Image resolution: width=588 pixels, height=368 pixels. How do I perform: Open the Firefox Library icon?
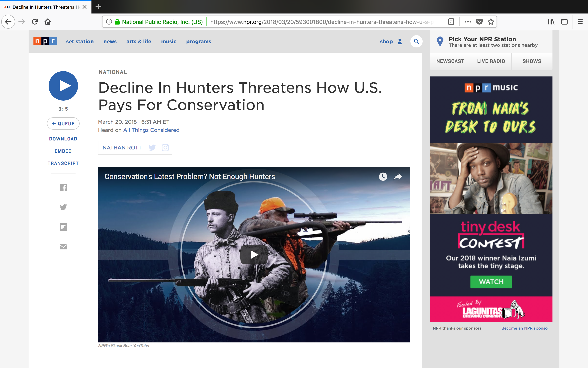(x=551, y=22)
